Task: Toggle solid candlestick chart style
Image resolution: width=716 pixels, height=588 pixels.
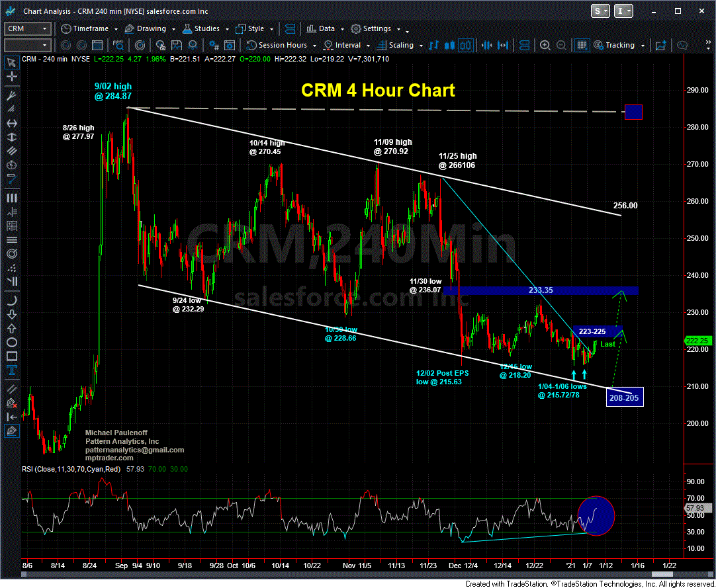Action: pos(450,45)
